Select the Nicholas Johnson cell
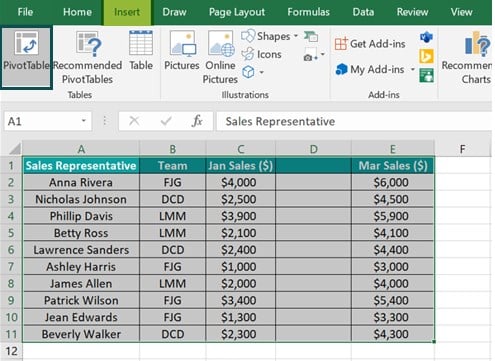The image size is (495, 361). 81,199
